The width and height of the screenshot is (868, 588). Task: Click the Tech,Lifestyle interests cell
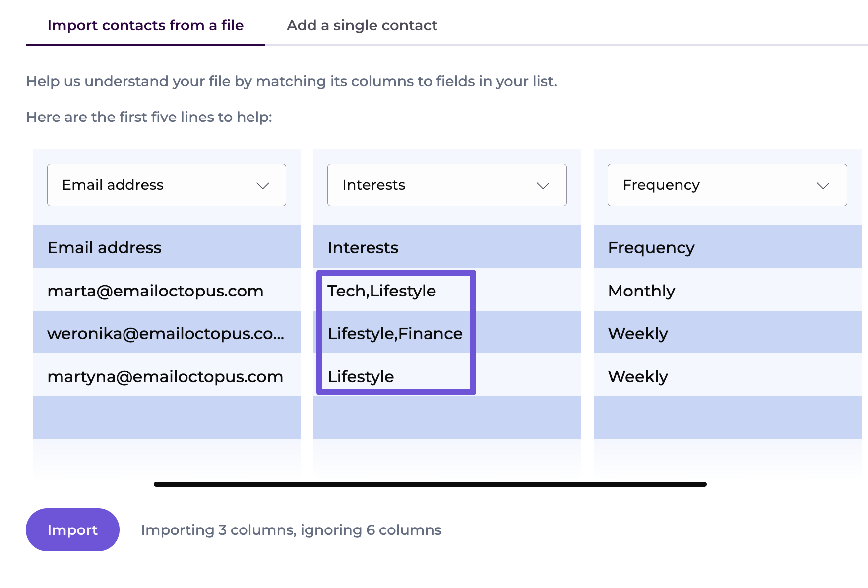coord(381,291)
